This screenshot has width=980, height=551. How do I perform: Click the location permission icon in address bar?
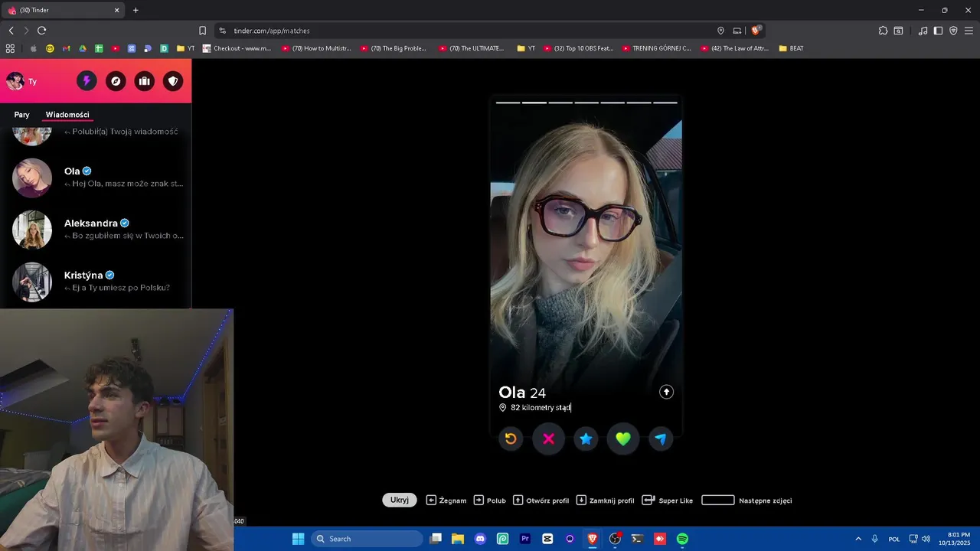tap(720, 31)
